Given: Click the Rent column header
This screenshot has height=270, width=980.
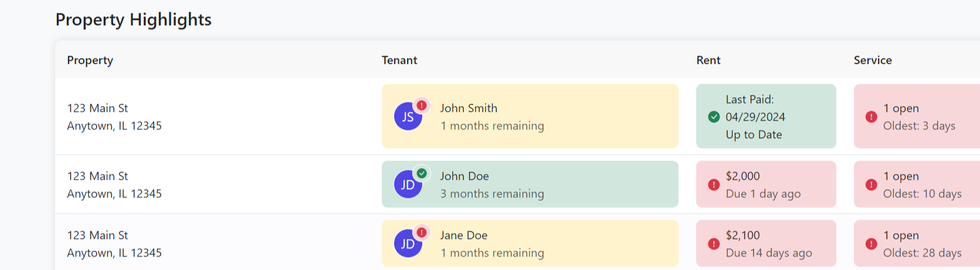Looking at the screenshot, I should 708,60.
